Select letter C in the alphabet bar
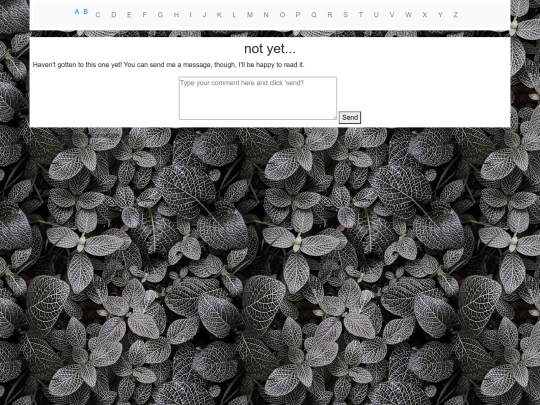The width and height of the screenshot is (540, 405). pos(98,15)
